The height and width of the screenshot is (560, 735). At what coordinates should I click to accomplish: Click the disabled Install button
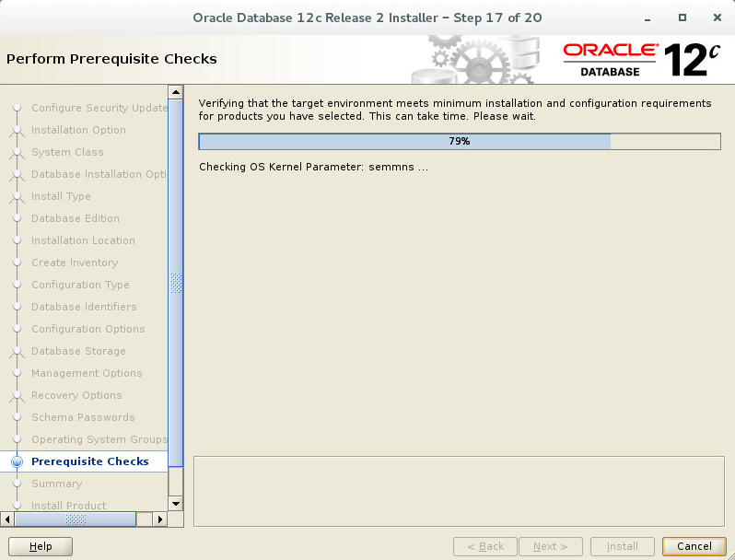[x=622, y=546]
